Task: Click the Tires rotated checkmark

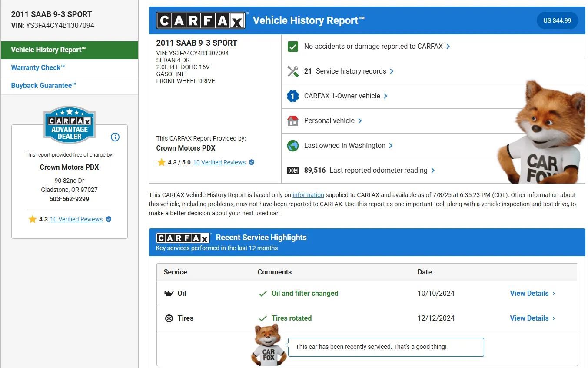Action: [x=263, y=318]
